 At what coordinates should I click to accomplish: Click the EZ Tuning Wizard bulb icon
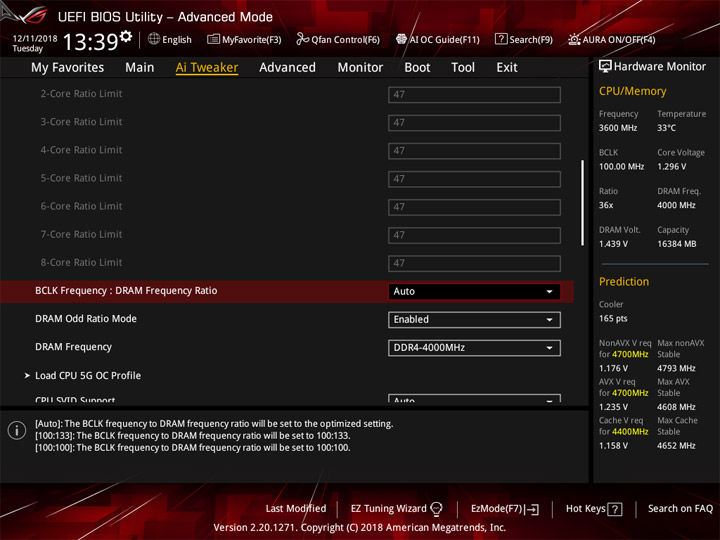point(436,509)
